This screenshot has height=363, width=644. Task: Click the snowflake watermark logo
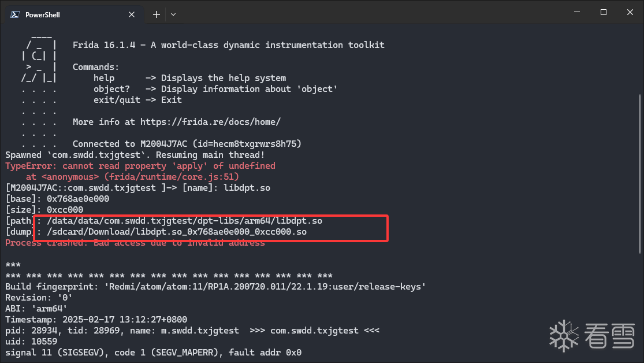coord(563,334)
